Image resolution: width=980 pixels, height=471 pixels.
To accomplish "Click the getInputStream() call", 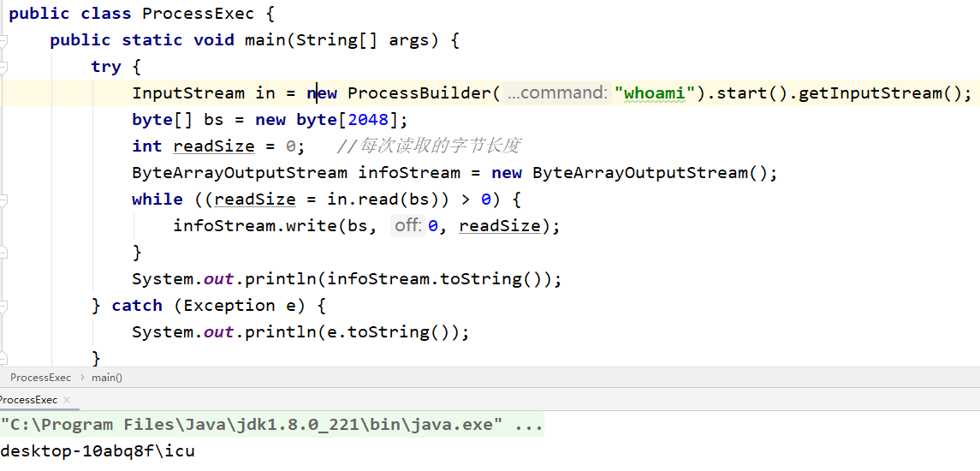I will pos(880,93).
